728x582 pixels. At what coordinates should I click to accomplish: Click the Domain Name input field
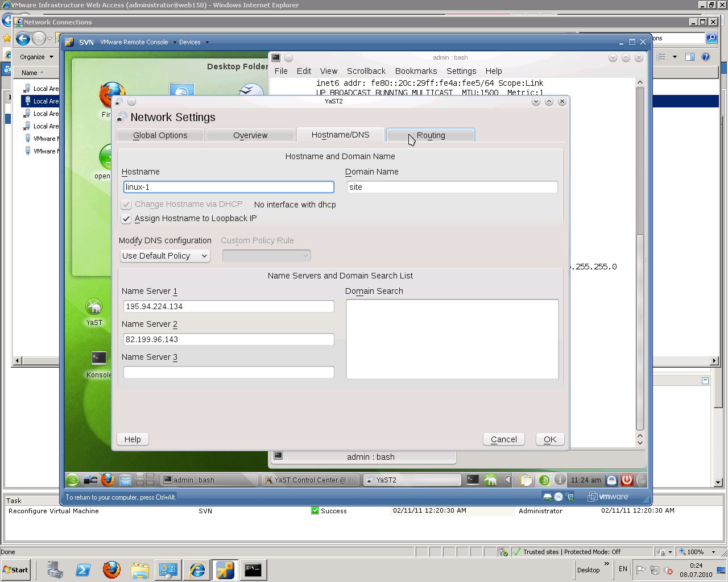(x=452, y=187)
